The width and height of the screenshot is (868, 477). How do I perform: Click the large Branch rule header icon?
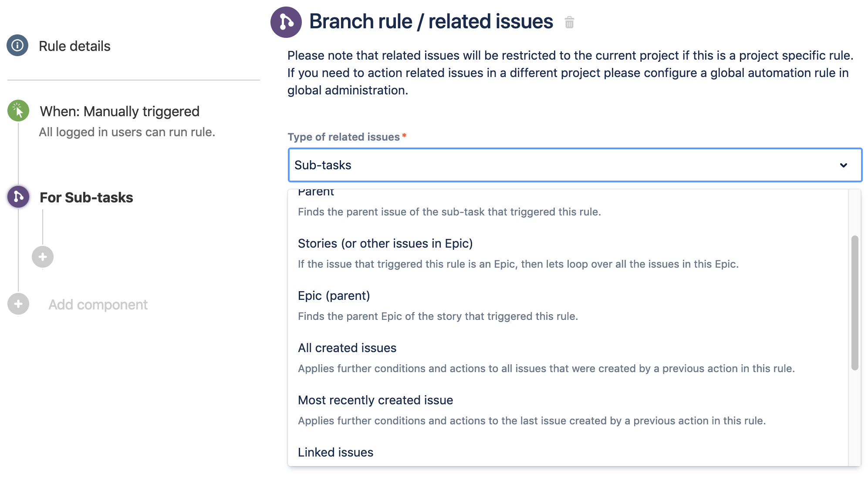(286, 22)
